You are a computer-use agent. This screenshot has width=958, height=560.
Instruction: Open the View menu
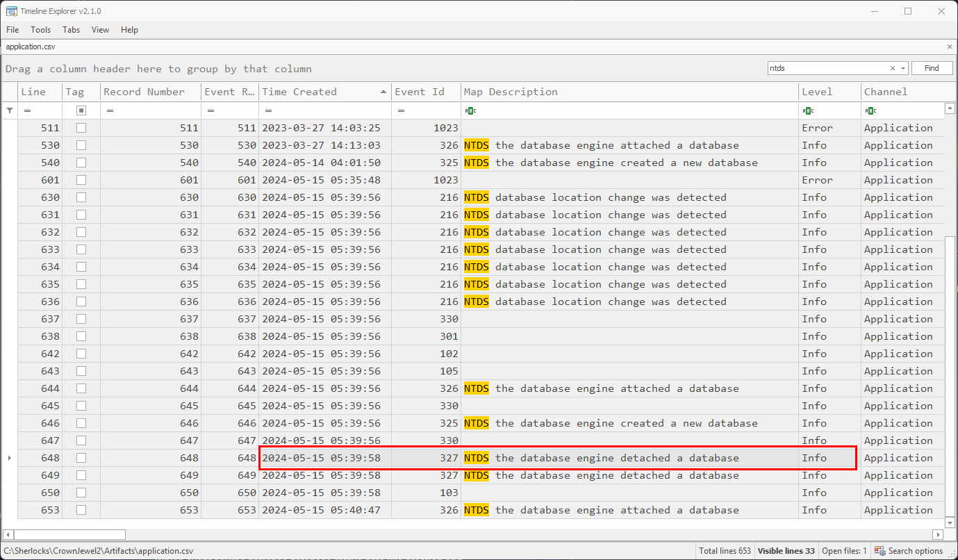point(101,30)
